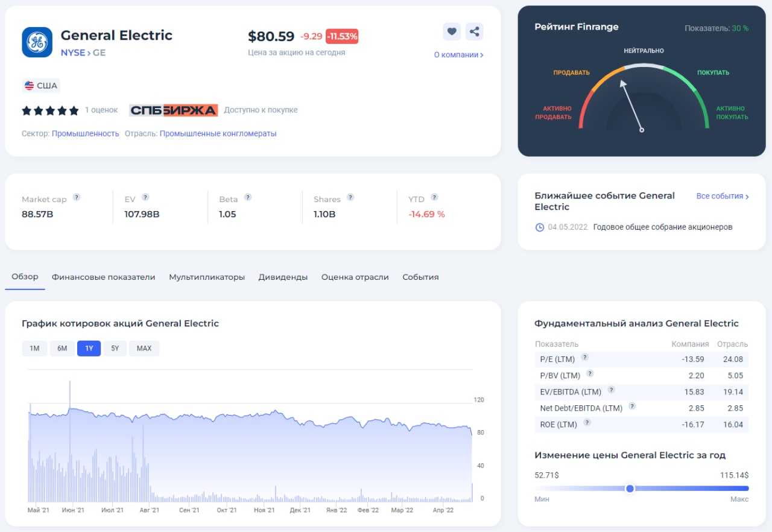
Task: Click the General Electric logo icon
Action: click(x=37, y=42)
